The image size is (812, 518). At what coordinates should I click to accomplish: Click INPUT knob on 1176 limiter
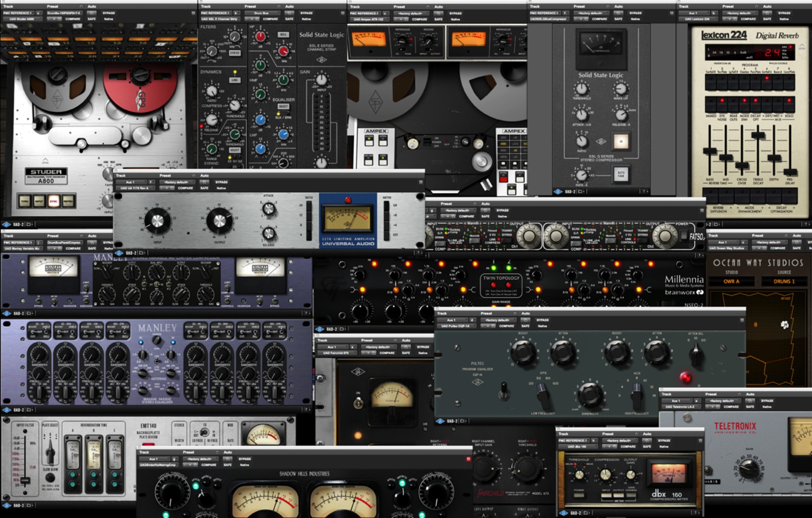click(157, 221)
